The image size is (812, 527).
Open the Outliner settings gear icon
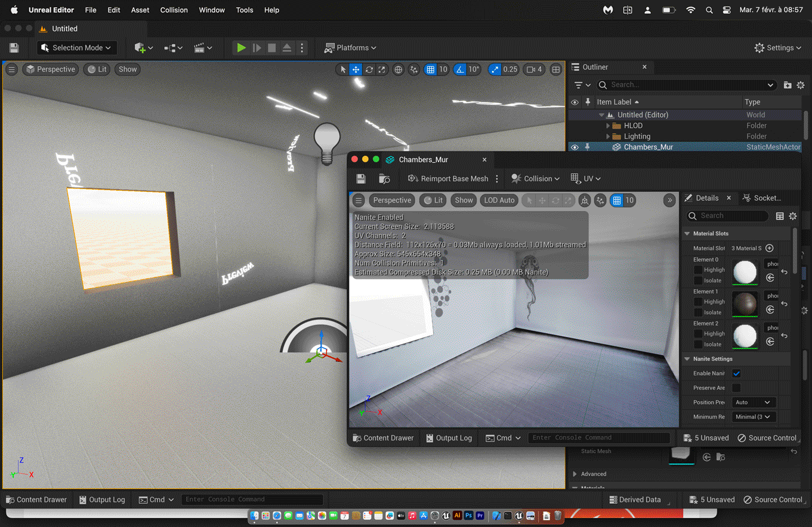(x=801, y=85)
